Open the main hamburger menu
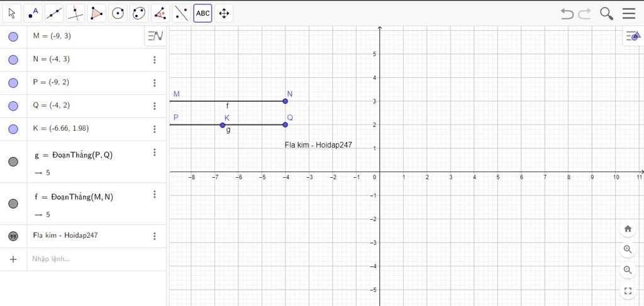Image resolution: width=644 pixels, height=306 pixels. point(629,14)
